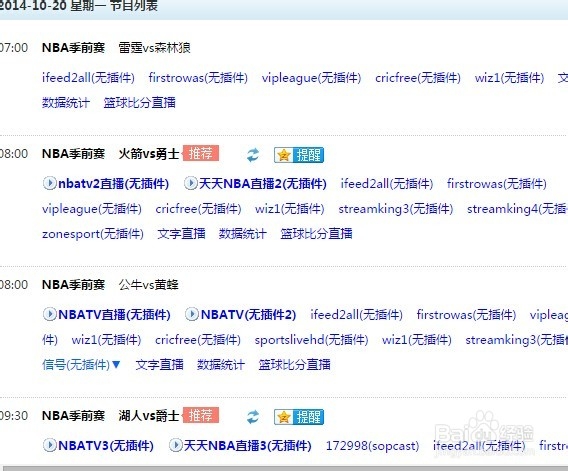568x471 pixels.
Task: Open nbatv2直播(无插件) stream link
Action: point(113,183)
